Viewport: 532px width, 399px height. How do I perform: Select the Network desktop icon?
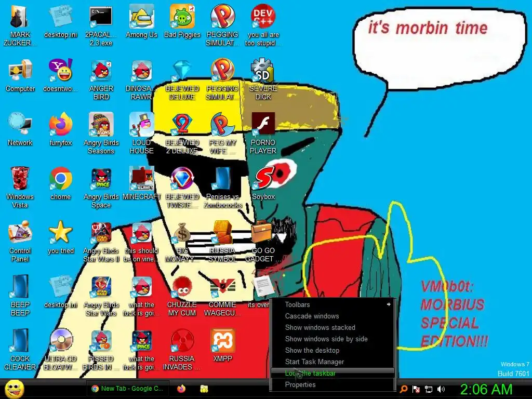20,129
